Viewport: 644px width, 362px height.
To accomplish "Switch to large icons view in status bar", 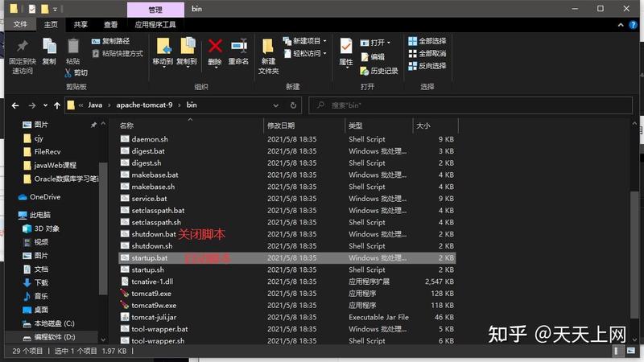I will [630, 351].
